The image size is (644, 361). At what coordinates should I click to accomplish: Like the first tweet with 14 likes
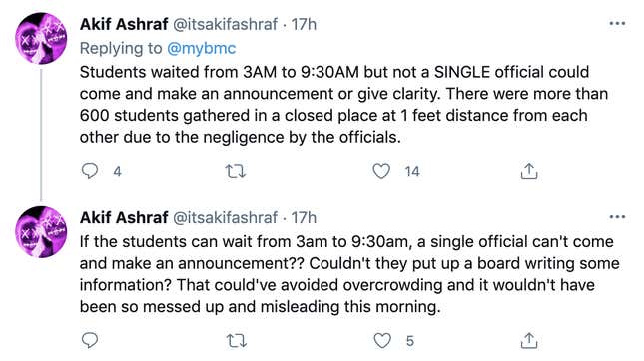[x=381, y=171]
